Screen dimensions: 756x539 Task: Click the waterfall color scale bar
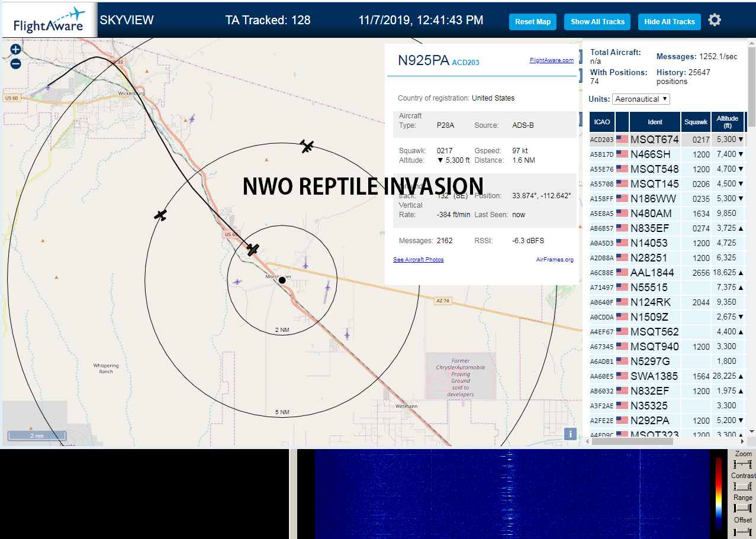point(719,493)
